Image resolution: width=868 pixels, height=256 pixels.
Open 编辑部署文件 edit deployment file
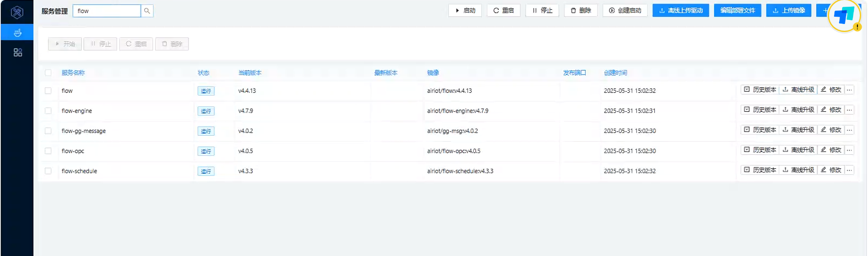[738, 10]
